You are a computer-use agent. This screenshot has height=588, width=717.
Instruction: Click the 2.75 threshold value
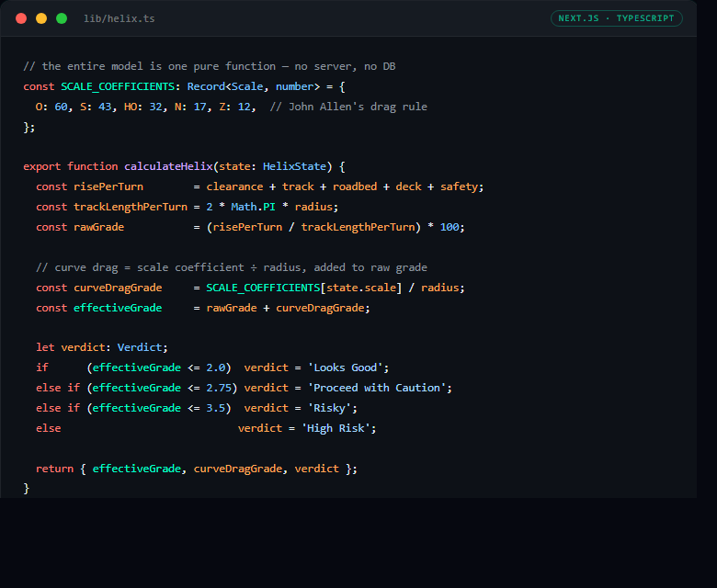point(219,388)
